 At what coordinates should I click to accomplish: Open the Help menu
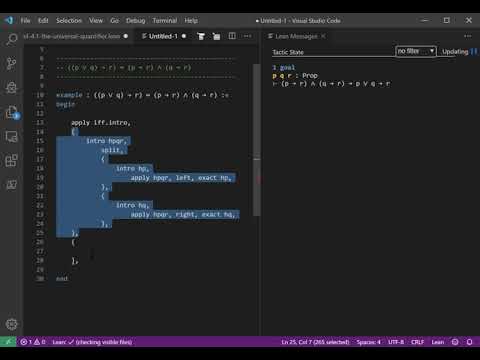tap(191, 20)
